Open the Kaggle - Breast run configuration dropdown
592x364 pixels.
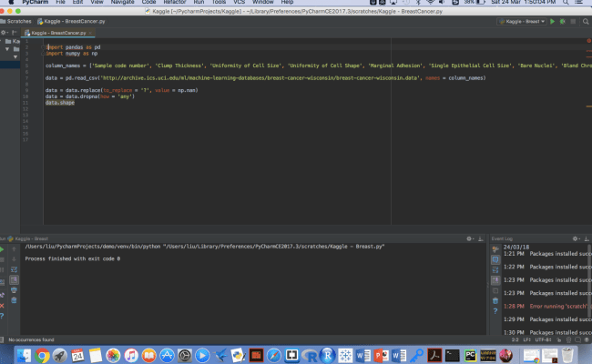tap(522, 22)
